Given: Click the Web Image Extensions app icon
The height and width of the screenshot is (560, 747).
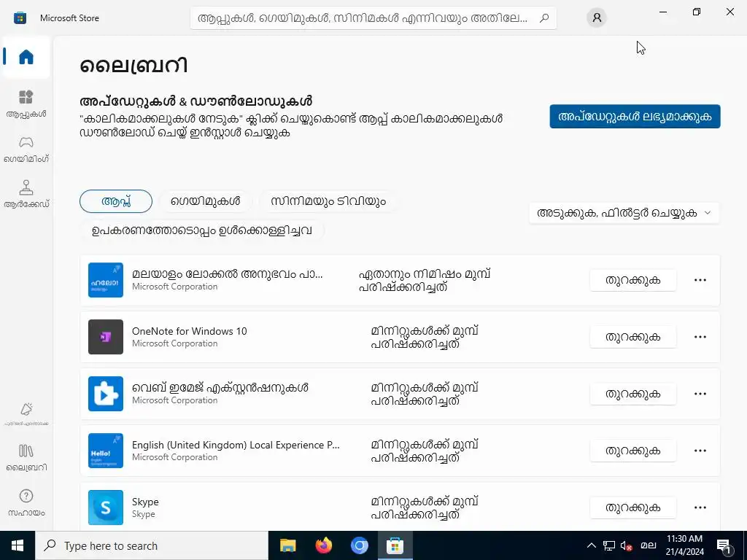Looking at the screenshot, I should pyautogui.click(x=106, y=394).
